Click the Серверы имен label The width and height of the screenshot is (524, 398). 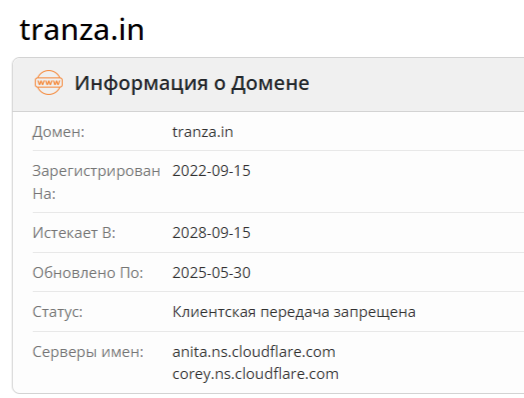[88, 352]
